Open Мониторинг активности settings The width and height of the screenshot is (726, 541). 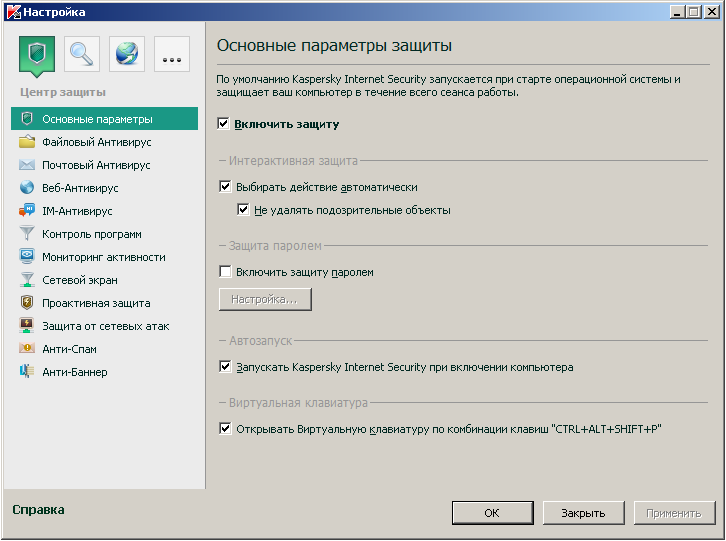(105, 257)
